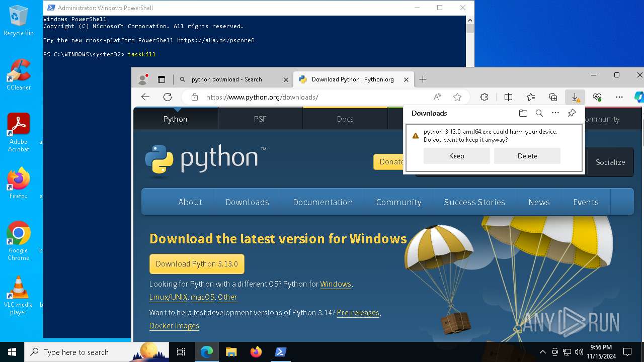
Task: Select the PSF top navigation tab
Action: coord(260,119)
